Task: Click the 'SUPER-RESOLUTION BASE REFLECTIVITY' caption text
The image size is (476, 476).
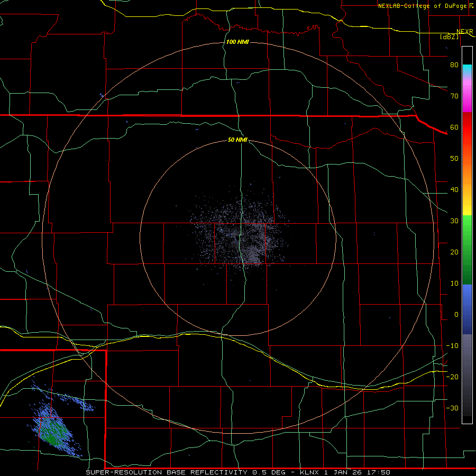Action: click(x=167, y=472)
